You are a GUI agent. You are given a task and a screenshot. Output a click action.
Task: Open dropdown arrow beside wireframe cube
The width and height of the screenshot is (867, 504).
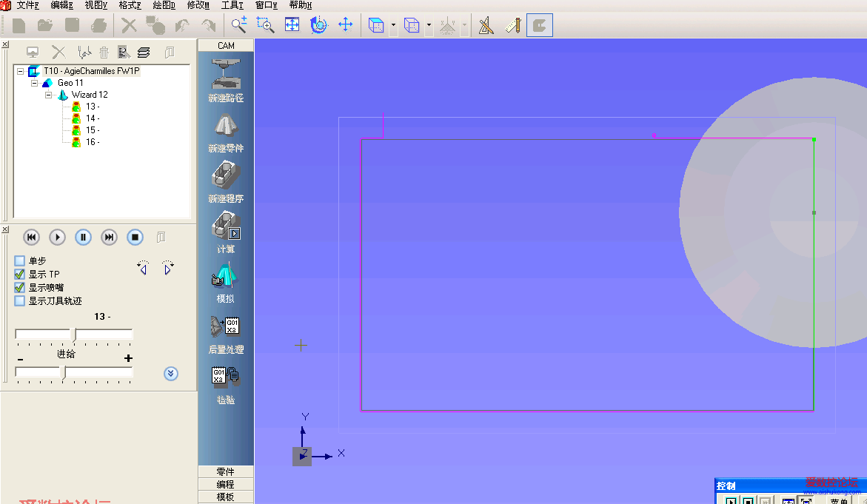(429, 25)
